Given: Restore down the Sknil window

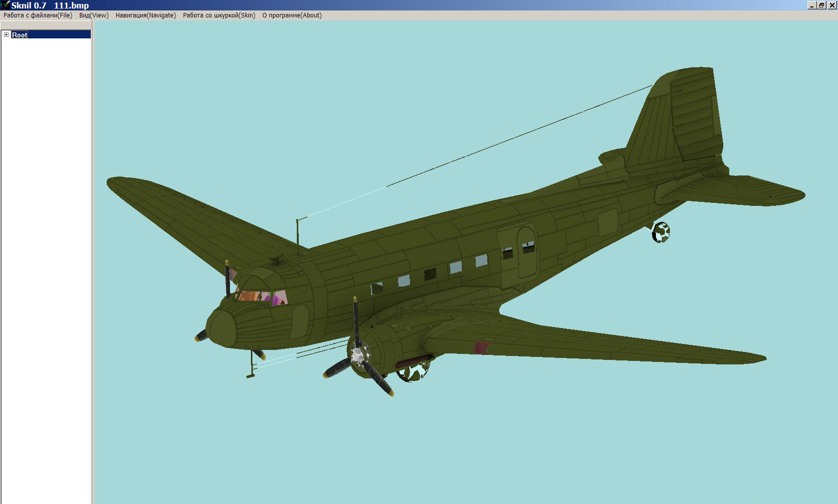Looking at the screenshot, I should point(821,5).
